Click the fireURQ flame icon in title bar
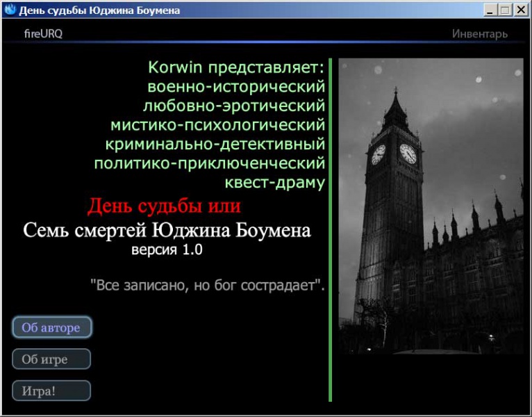This screenshot has width=532, height=417. (x=10, y=10)
